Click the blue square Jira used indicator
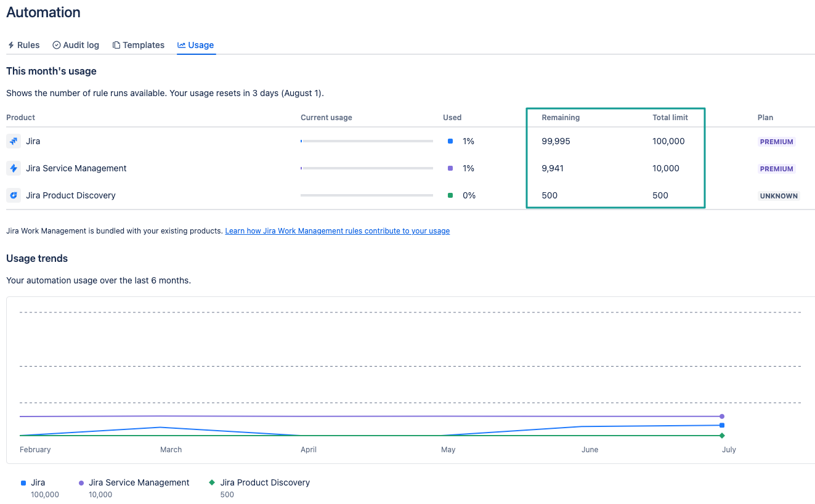 [x=450, y=141]
